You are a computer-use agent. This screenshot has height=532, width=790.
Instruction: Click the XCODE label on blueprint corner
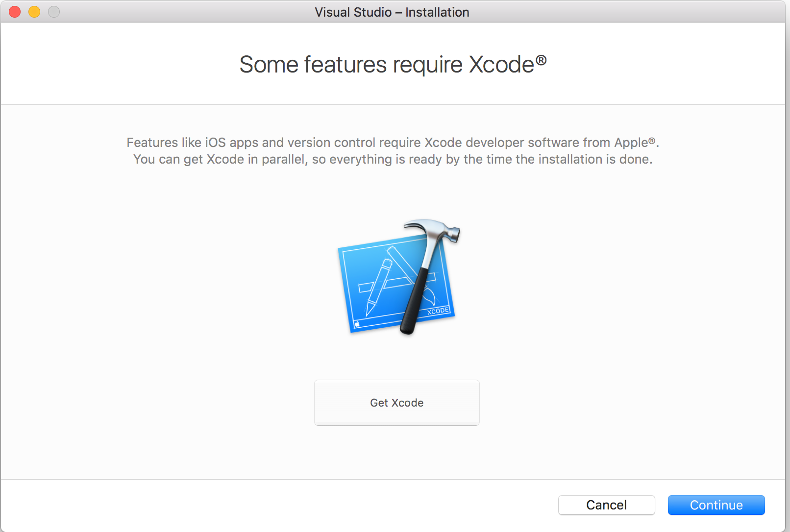438,311
